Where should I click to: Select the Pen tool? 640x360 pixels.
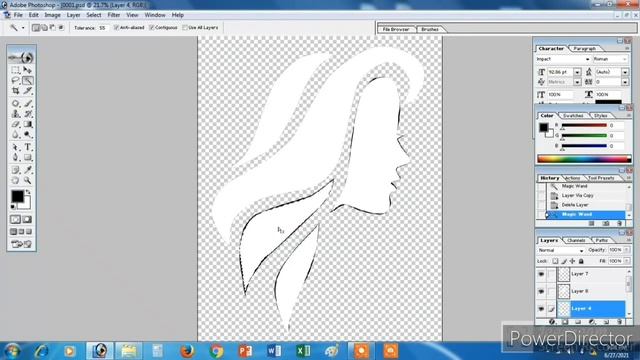coord(16,158)
